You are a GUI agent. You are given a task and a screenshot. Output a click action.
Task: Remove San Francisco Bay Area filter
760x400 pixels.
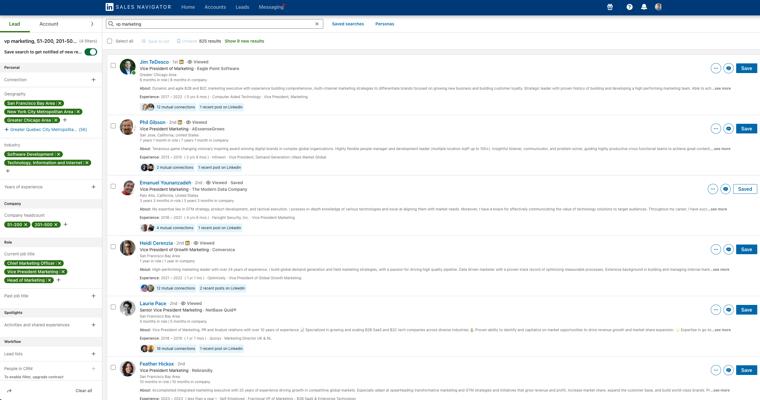(x=60, y=103)
